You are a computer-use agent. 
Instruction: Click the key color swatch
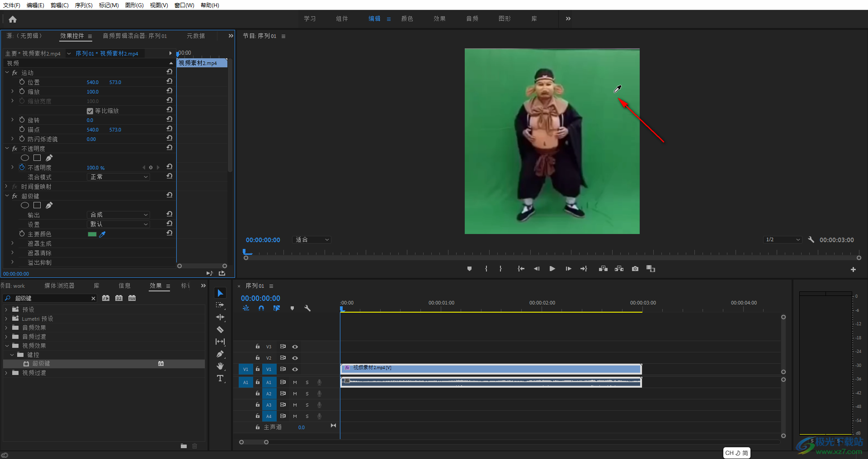(92, 234)
